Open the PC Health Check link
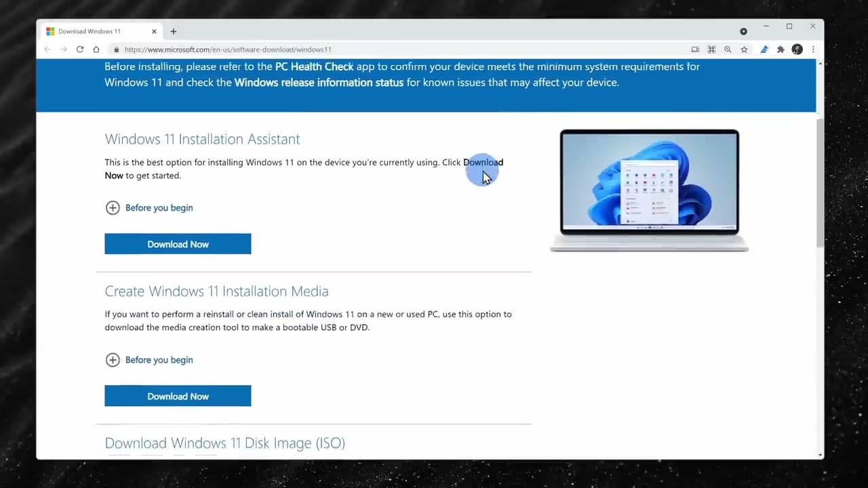Screen dimensions: 868x488 click(315, 66)
